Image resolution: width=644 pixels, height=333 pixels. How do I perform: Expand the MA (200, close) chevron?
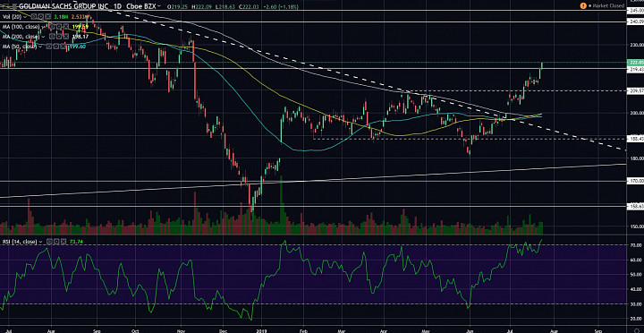tap(43, 37)
